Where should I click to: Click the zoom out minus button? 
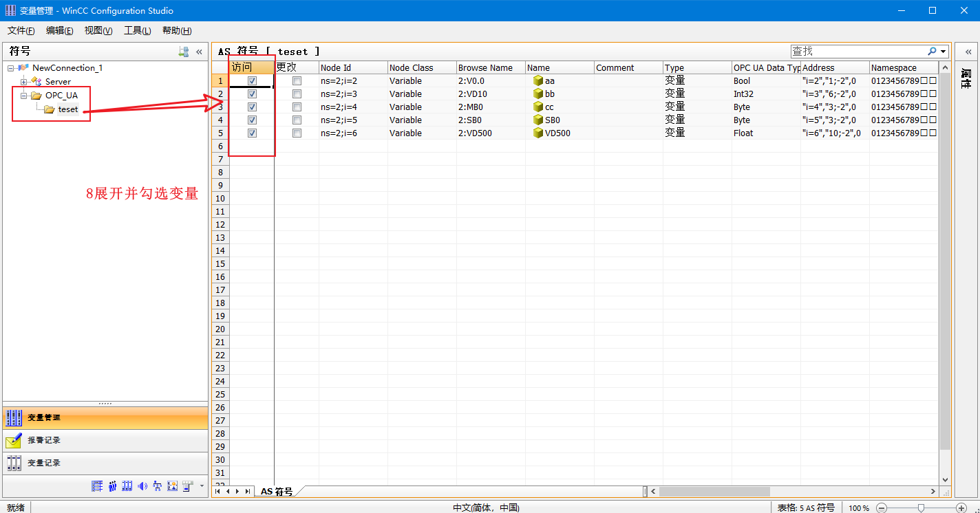[x=882, y=507]
